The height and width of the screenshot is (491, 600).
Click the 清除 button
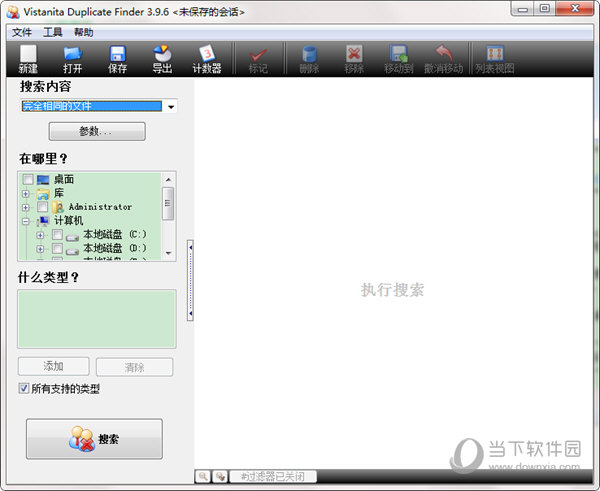point(134,367)
